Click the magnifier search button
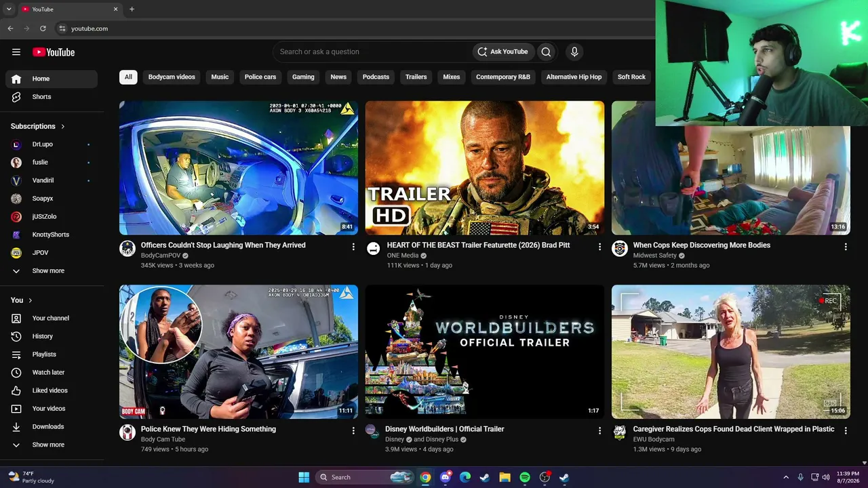Image resolution: width=868 pixels, height=488 pixels. pyautogui.click(x=546, y=52)
